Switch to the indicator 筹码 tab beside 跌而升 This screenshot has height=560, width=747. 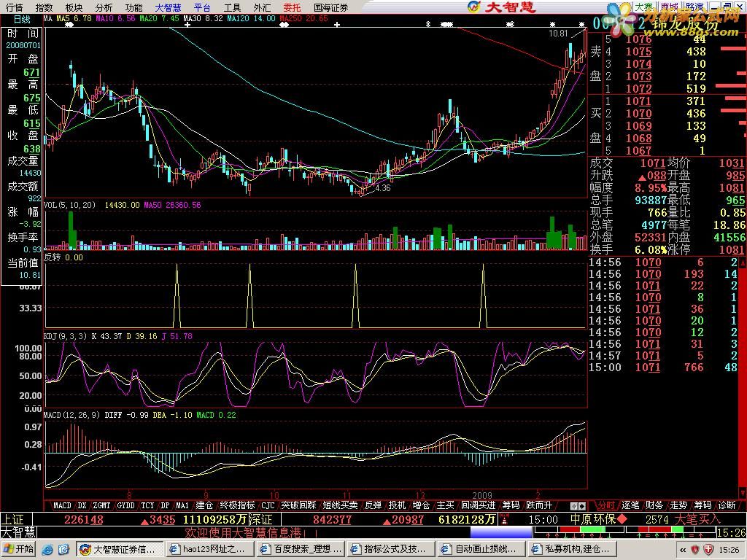pos(511,505)
